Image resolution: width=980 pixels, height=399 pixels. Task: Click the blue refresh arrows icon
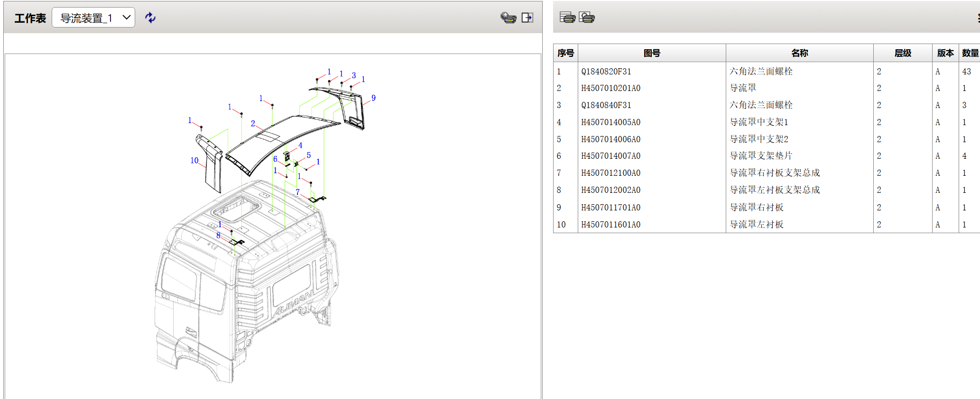click(150, 18)
